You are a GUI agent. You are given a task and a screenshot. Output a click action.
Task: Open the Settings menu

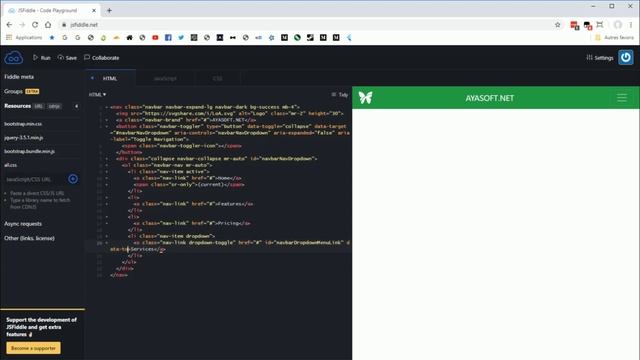(x=600, y=58)
